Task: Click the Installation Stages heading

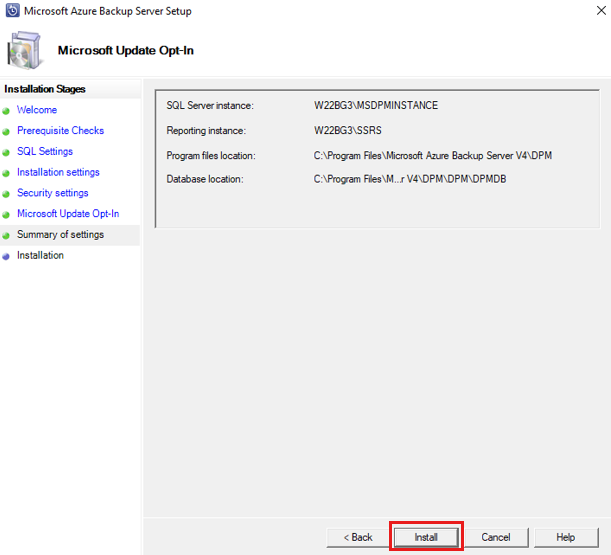Action: point(45,89)
